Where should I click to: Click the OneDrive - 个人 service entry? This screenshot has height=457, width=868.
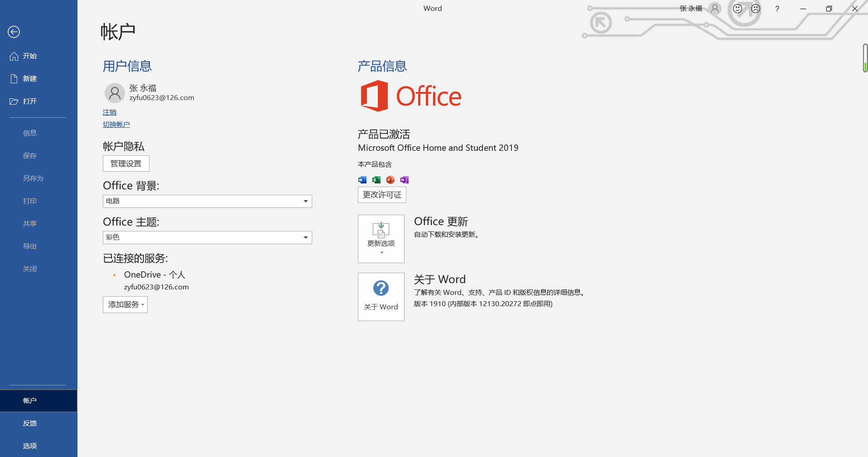pos(154,275)
